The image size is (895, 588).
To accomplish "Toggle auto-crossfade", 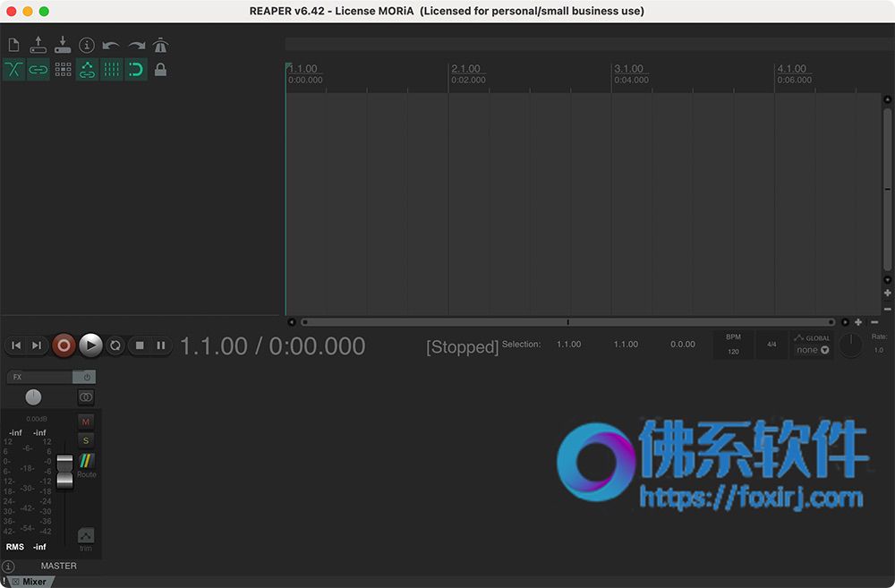I will (13, 70).
